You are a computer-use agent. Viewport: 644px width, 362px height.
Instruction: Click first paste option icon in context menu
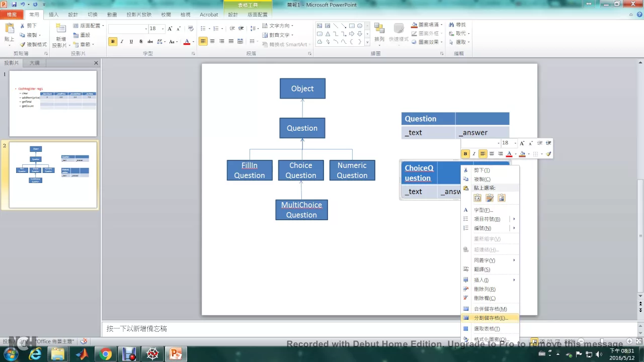pos(477,198)
